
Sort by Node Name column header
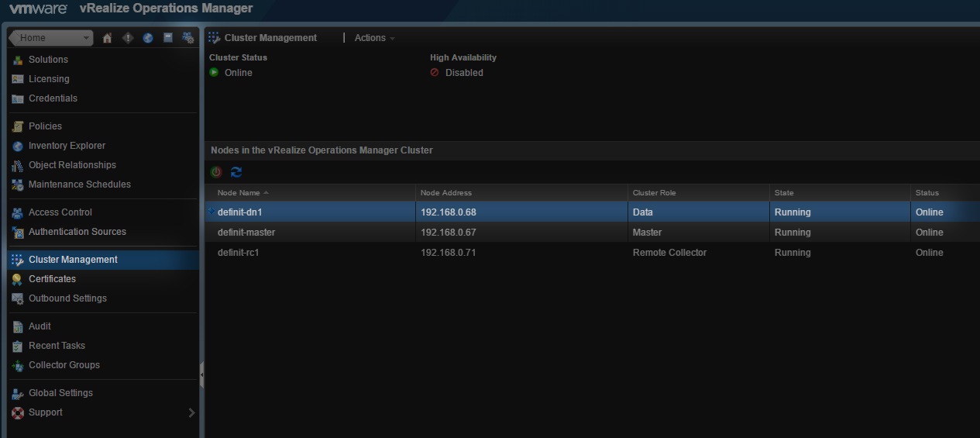[x=310, y=192]
